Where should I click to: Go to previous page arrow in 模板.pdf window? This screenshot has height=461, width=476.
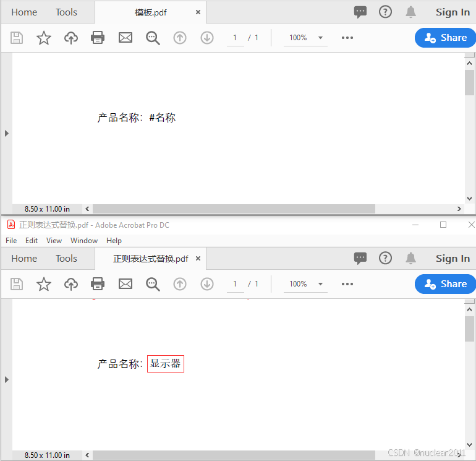180,38
